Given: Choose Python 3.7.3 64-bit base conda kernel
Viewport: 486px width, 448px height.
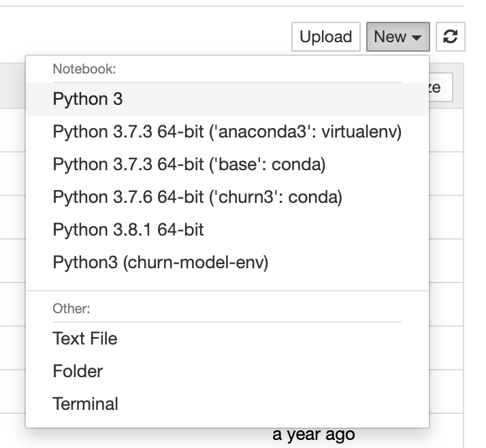Looking at the screenshot, I should 189,164.
